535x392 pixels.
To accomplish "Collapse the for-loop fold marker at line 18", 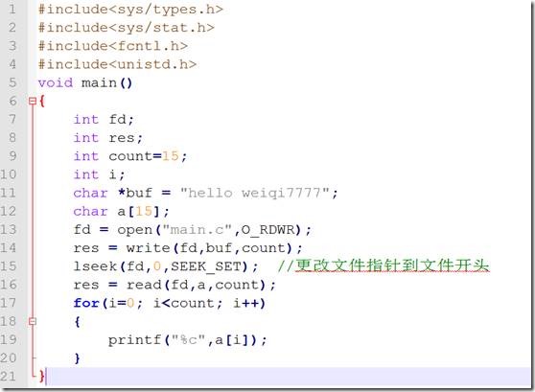I will coord(33,321).
